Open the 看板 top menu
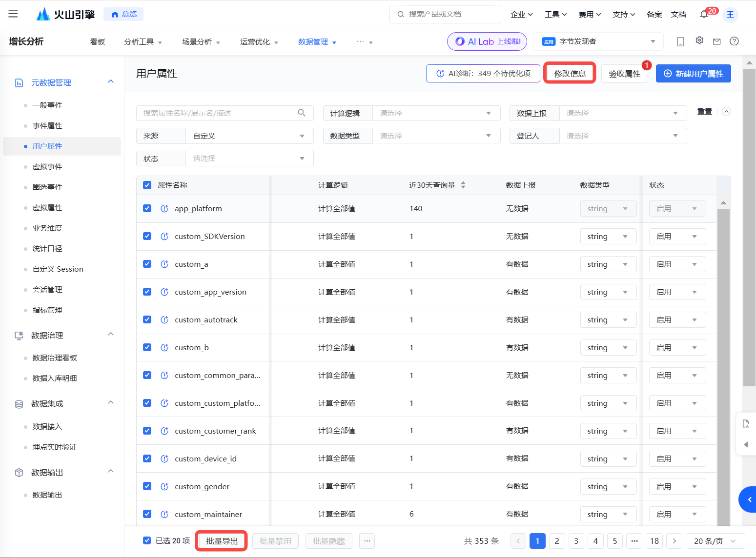The width and height of the screenshot is (756, 558). [x=98, y=42]
